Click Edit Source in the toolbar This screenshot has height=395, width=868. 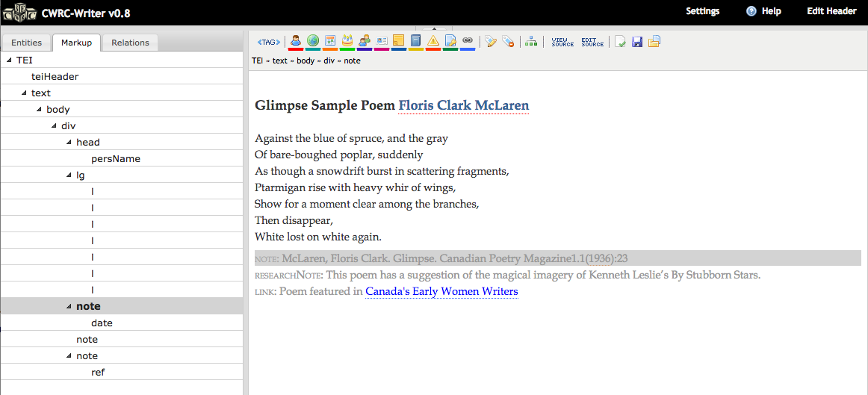592,42
